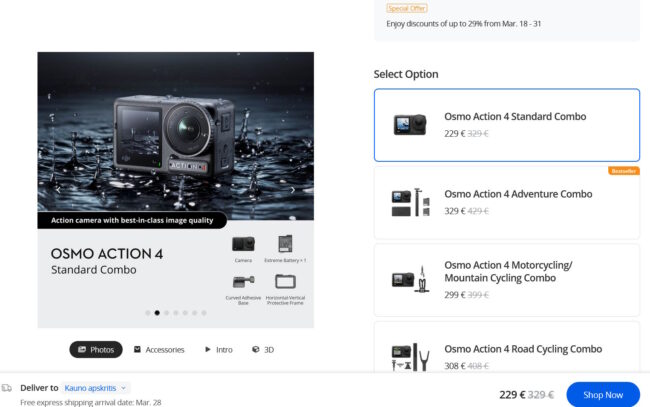
Task: Click the delivery truck icon
Action: [x=7, y=387]
